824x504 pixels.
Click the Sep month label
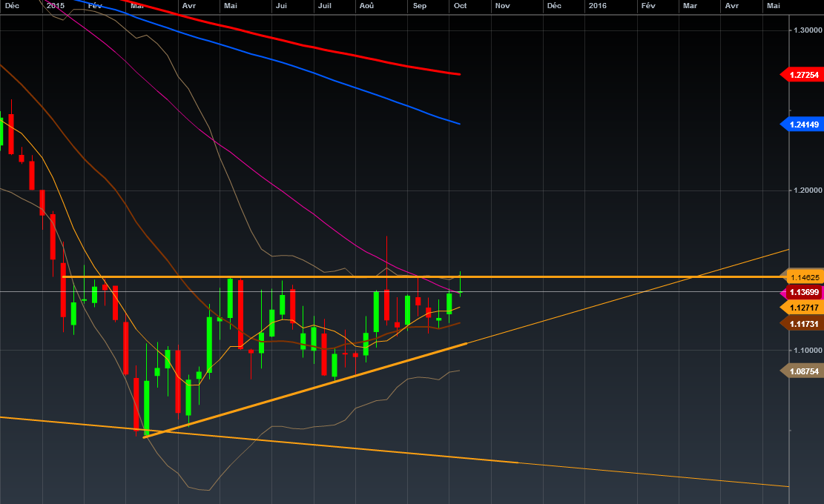420,5
